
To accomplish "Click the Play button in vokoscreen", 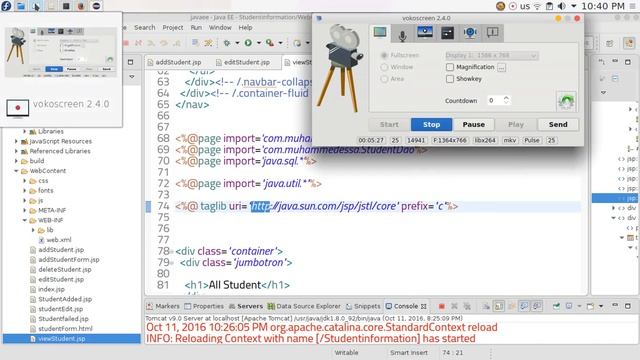I will point(516,124).
